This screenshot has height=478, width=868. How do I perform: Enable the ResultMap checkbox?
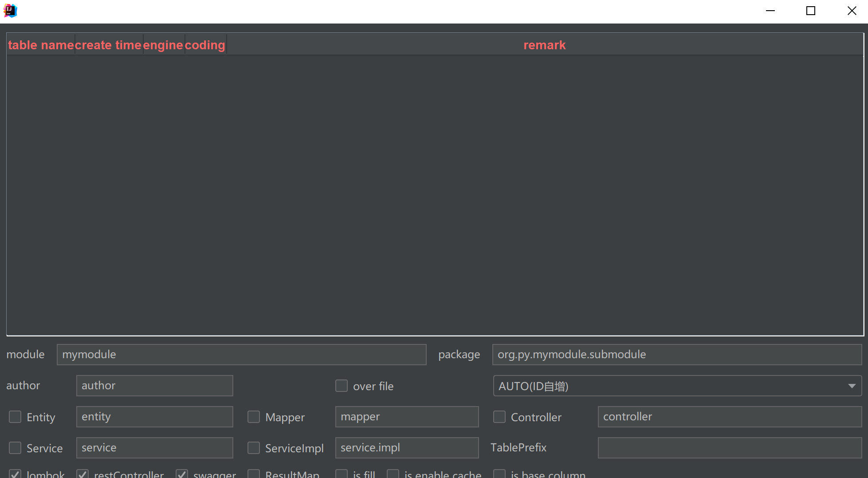(x=254, y=474)
